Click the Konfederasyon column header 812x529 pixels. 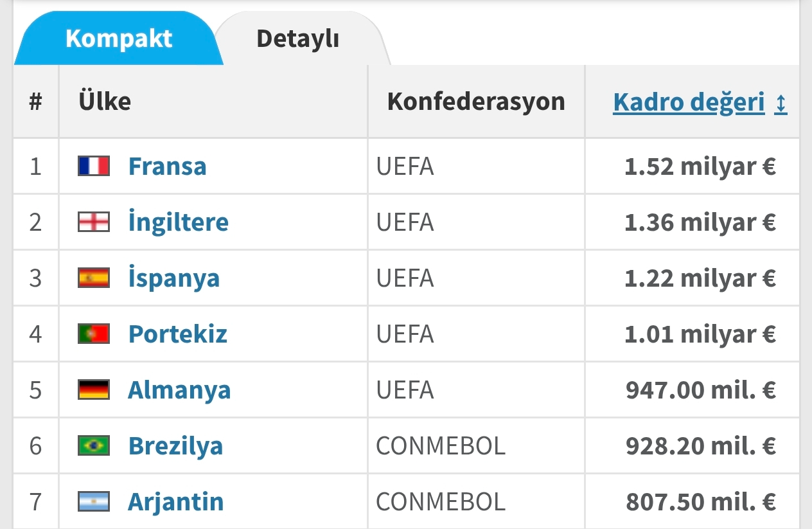tap(476, 102)
